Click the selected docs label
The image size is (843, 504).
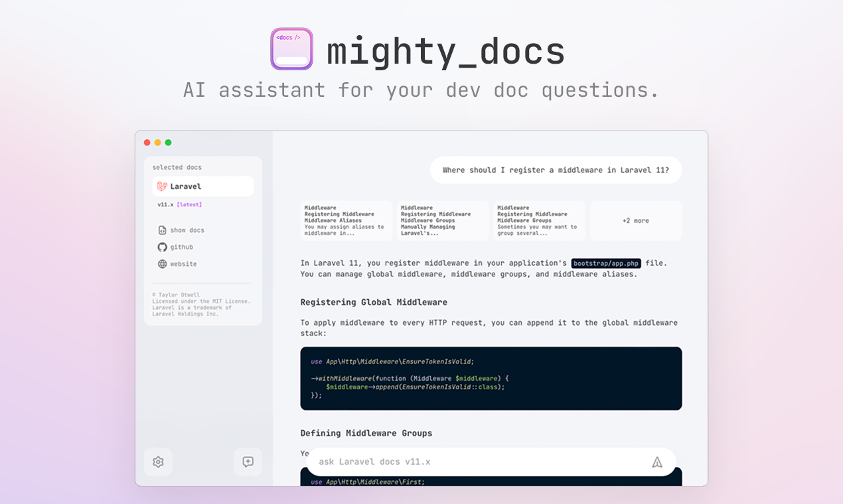(x=177, y=168)
